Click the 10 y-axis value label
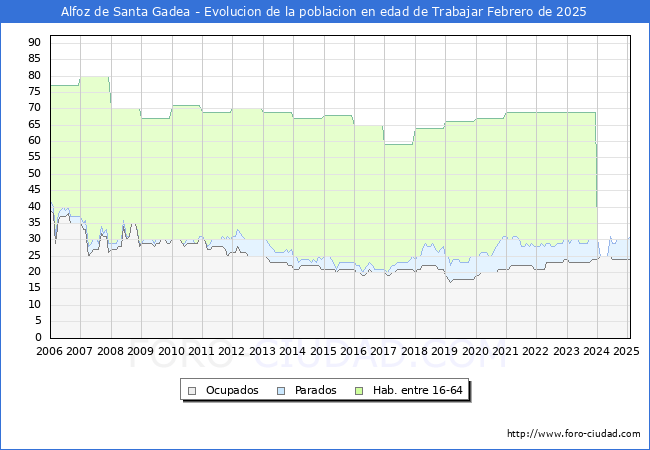 point(34,305)
